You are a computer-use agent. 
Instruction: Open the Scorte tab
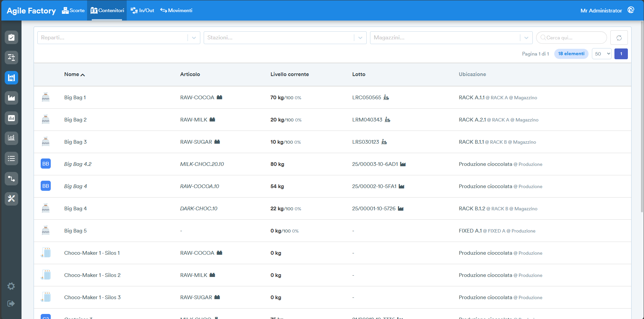[73, 10]
